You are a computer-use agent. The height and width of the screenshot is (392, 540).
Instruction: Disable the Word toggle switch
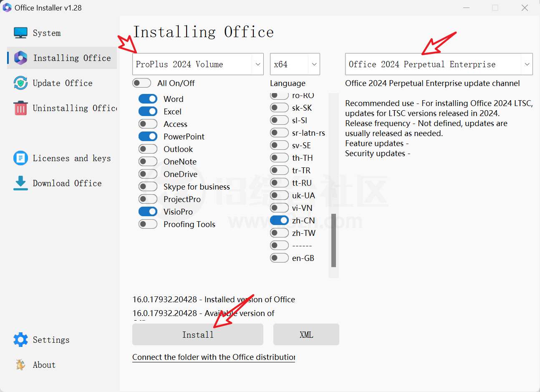[148, 99]
